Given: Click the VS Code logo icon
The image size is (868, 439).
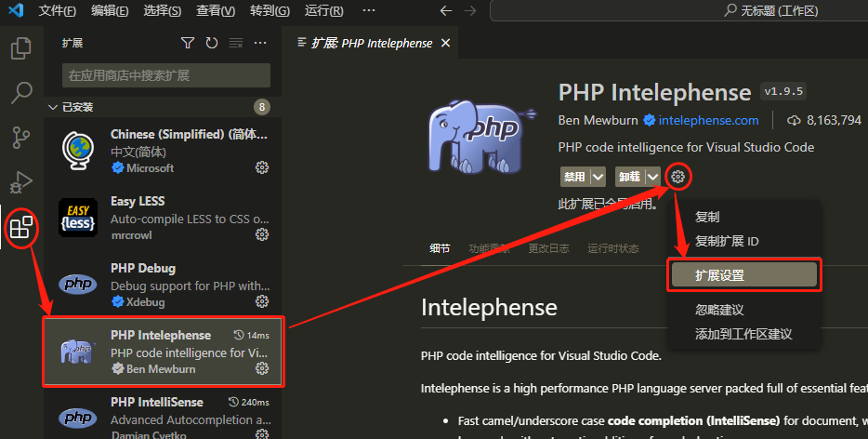Looking at the screenshot, I should tap(16, 10).
